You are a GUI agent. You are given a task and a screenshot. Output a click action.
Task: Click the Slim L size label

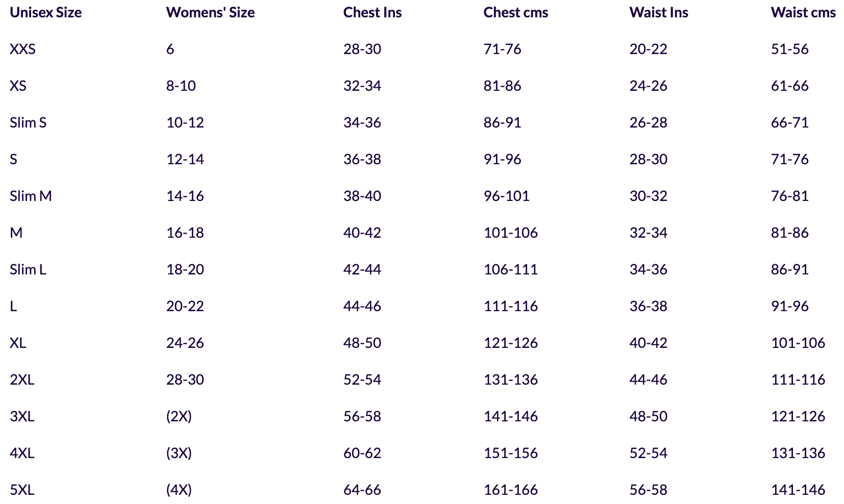tap(28, 269)
